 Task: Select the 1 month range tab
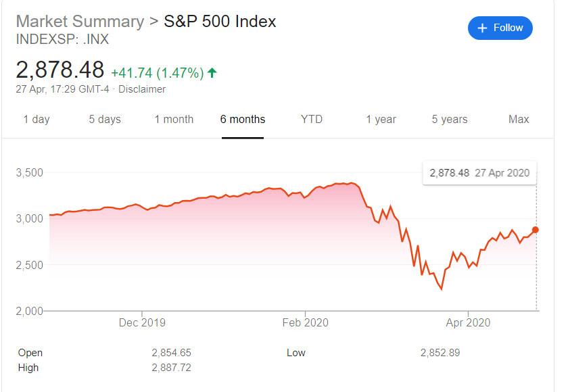174,119
